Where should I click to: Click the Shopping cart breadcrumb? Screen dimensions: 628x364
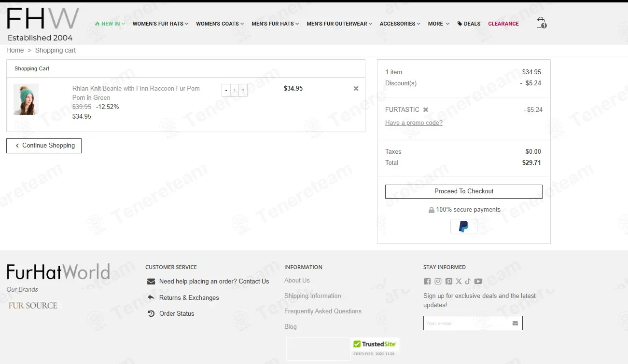56,50
